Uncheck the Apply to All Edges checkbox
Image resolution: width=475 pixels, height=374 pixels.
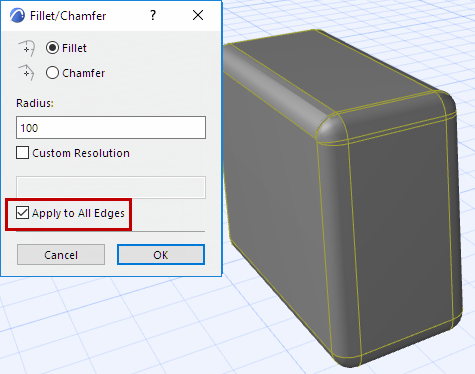click(x=22, y=213)
